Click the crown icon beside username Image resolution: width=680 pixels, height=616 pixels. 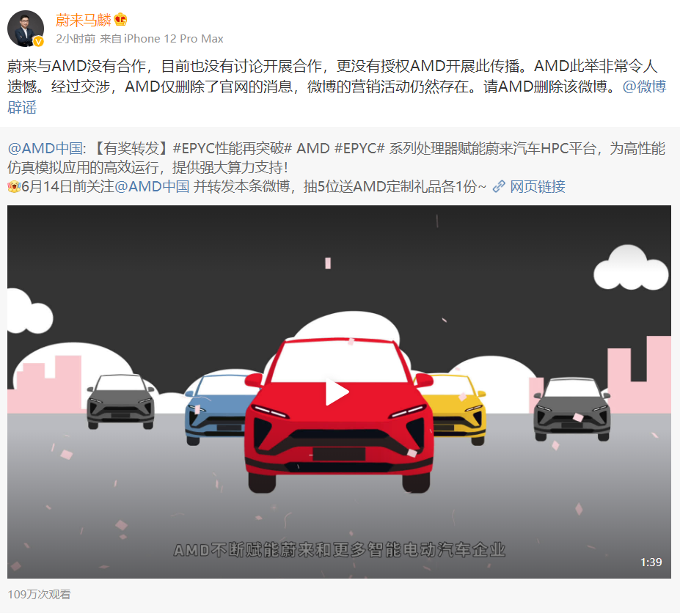[x=120, y=20]
